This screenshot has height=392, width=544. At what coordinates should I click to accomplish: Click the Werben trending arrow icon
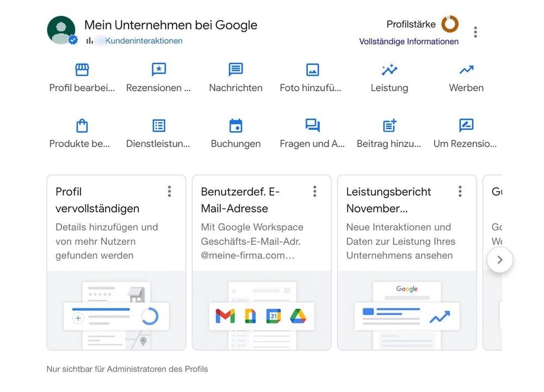(x=466, y=70)
